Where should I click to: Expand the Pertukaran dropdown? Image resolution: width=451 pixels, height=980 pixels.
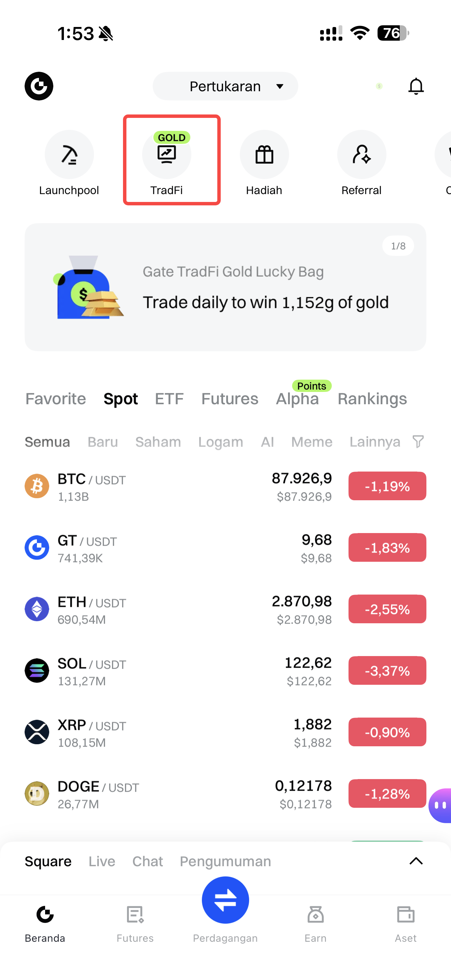pyautogui.click(x=225, y=86)
